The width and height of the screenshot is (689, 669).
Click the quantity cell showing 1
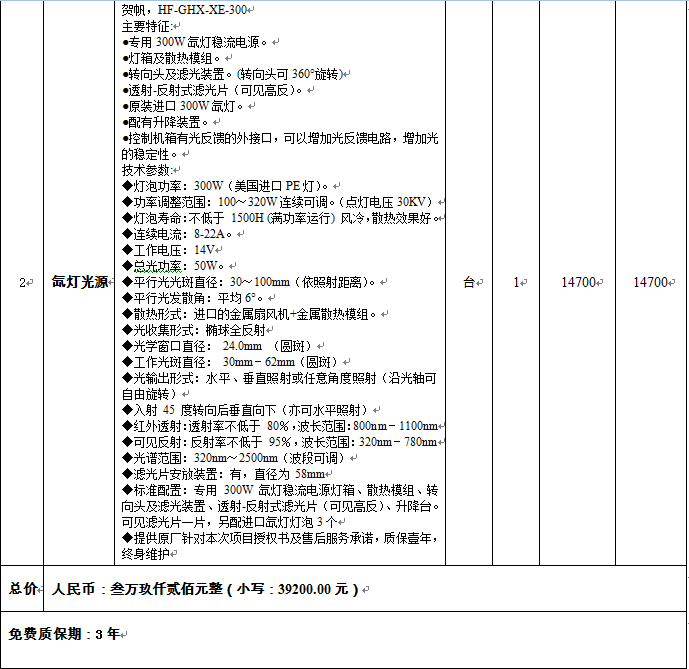518,283
